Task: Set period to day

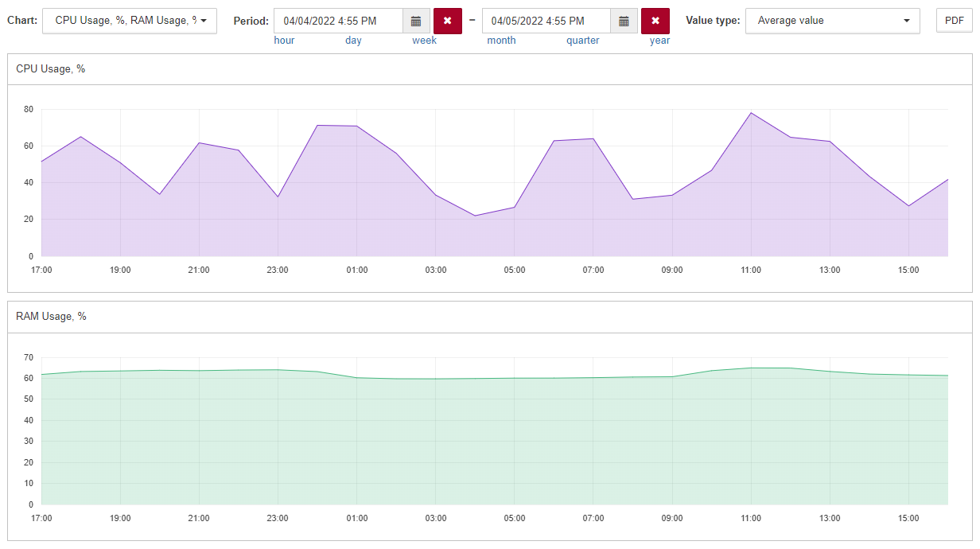Action: (353, 41)
